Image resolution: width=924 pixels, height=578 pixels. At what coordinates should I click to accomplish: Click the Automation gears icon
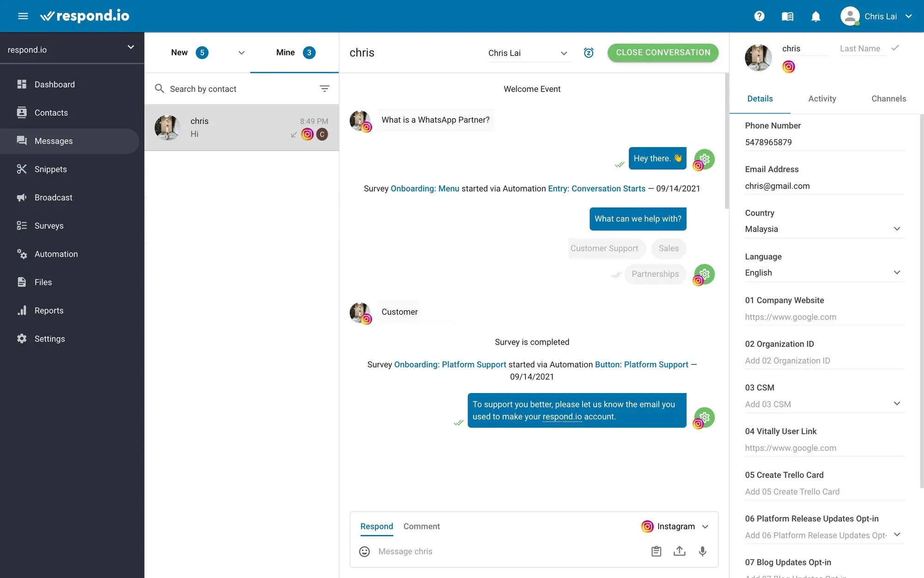(x=22, y=254)
